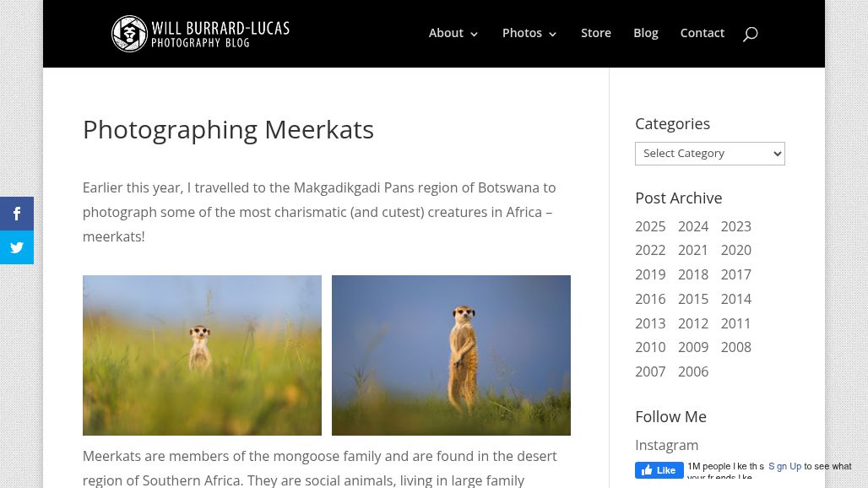Share on Twitter via sidebar icon
The image size is (868, 488).
(x=17, y=247)
